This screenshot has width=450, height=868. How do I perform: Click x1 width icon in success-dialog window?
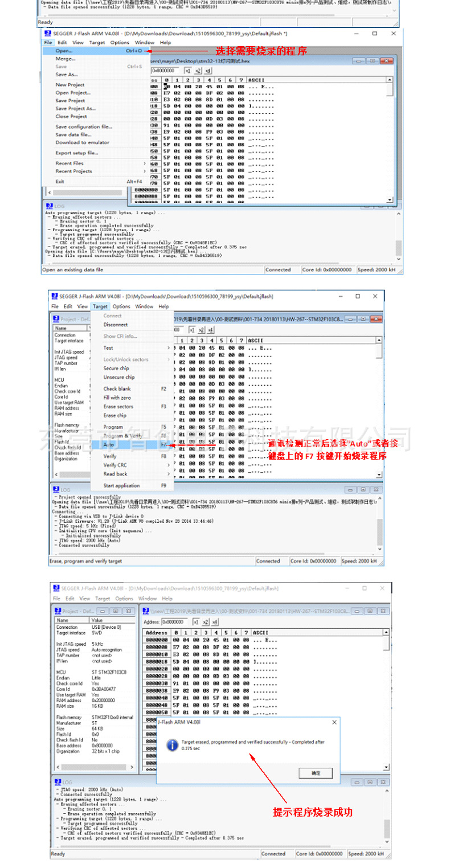pyautogui.click(x=197, y=622)
